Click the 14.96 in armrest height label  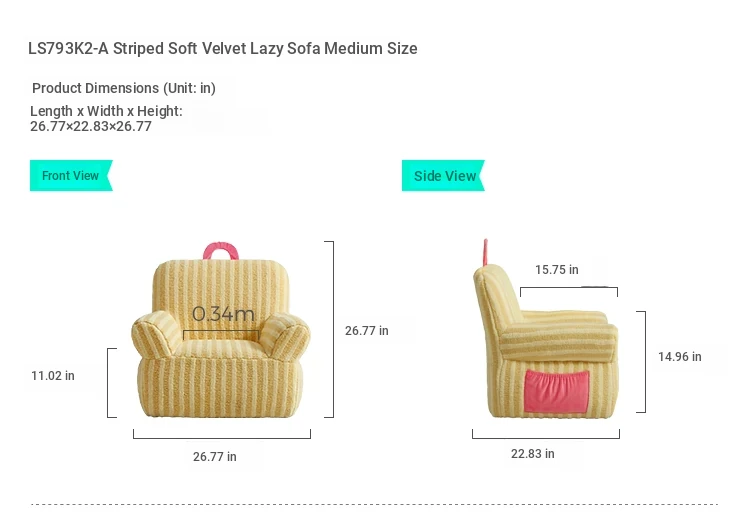pyautogui.click(x=680, y=357)
